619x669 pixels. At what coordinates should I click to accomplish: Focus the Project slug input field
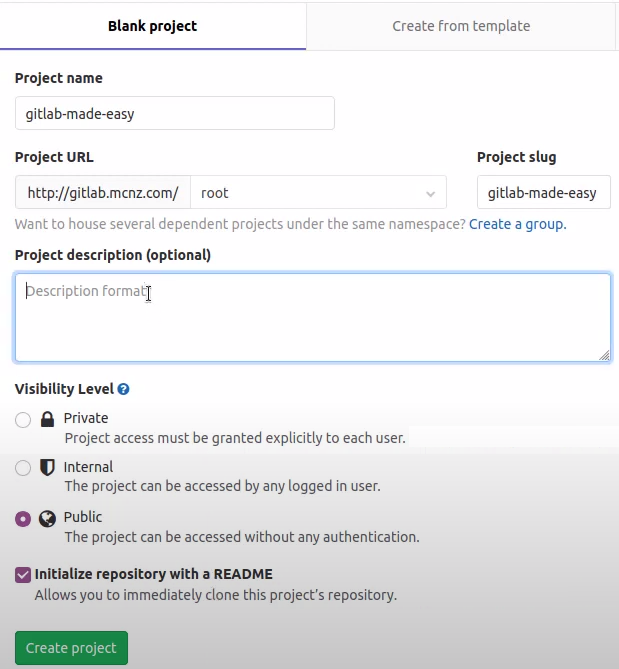tap(543, 193)
